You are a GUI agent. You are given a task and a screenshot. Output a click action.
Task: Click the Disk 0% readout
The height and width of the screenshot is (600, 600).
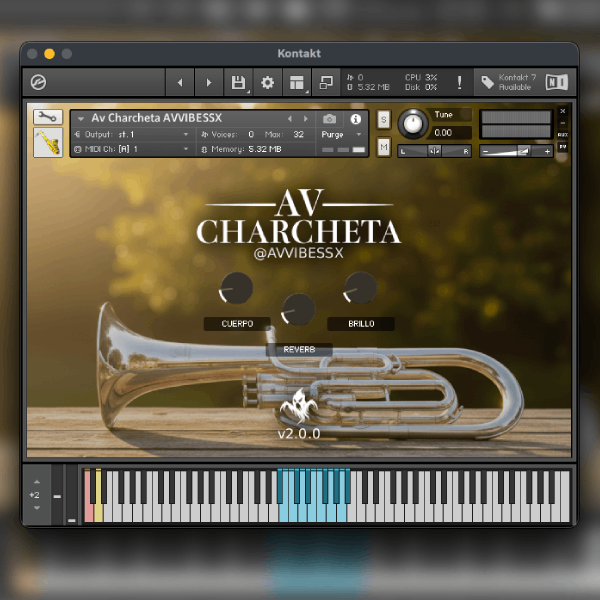[x=421, y=87]
